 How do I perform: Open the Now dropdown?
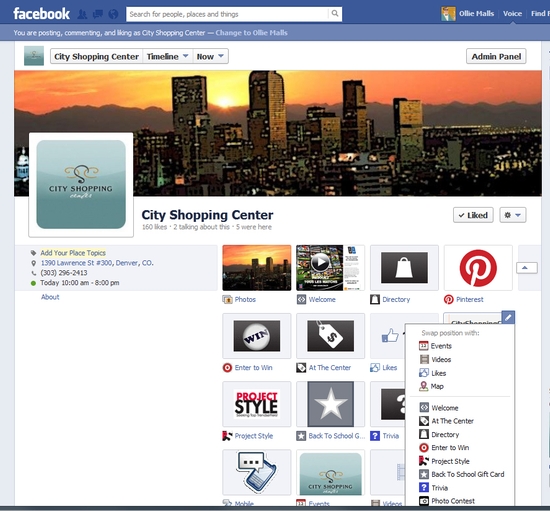(210, 56)
